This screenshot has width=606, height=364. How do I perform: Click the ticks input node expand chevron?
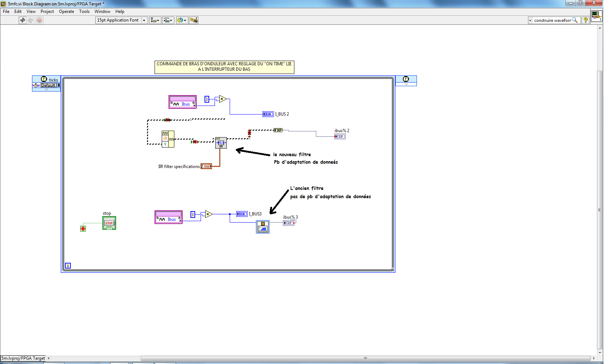[x=46, y=89]
